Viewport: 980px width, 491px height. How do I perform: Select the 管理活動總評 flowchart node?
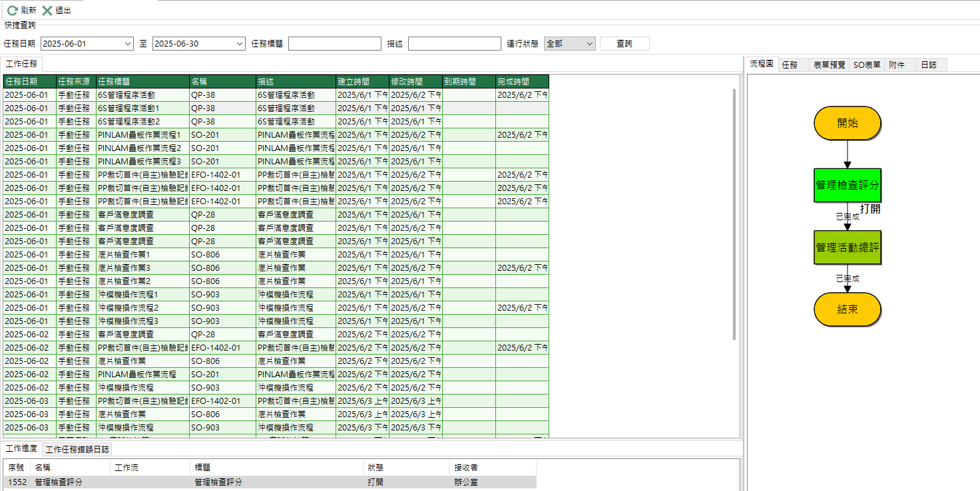point(847,247)
